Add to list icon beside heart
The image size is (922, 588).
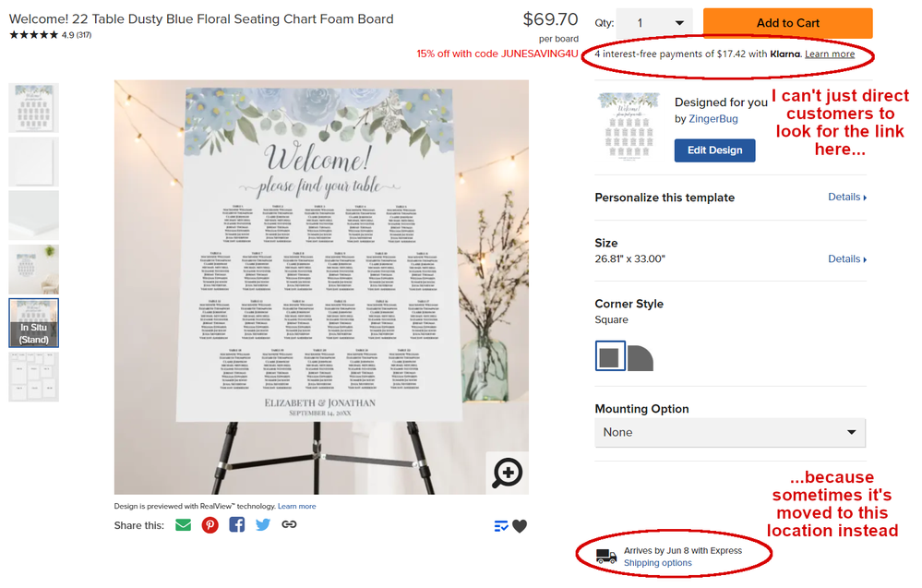click(x=501, y=526)
